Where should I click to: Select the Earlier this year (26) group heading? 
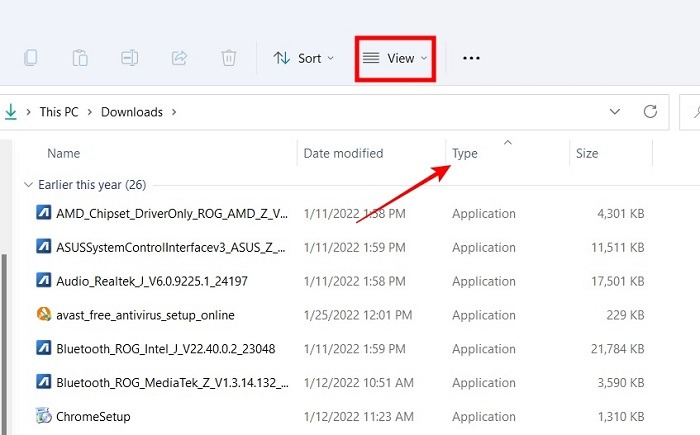point(92,184)
